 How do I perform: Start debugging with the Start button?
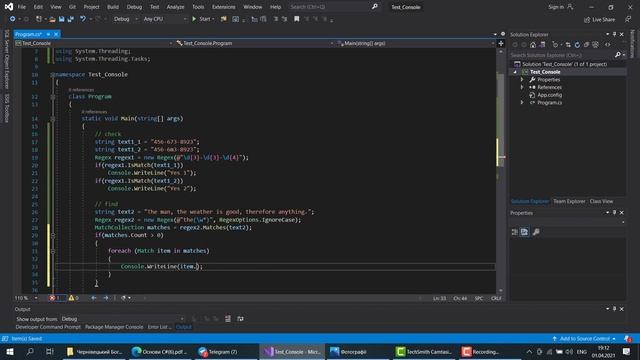202,19
